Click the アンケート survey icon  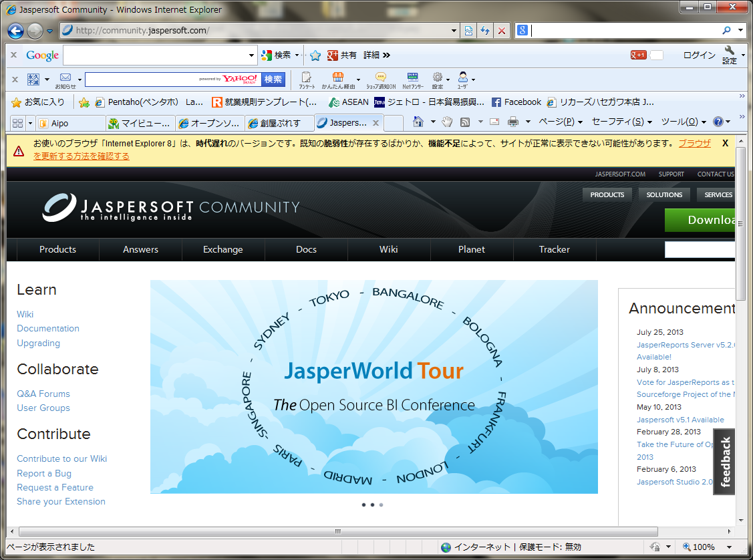[307, 80]
